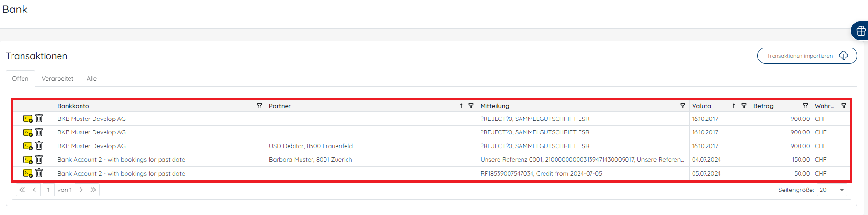Delete the Barbara Muster transaction row

click(39, 159)
